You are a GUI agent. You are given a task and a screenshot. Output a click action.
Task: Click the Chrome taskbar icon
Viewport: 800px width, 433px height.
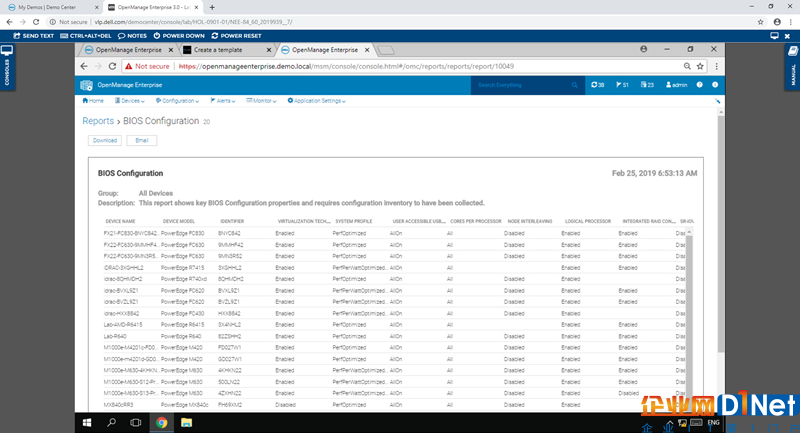pos(162,423)
